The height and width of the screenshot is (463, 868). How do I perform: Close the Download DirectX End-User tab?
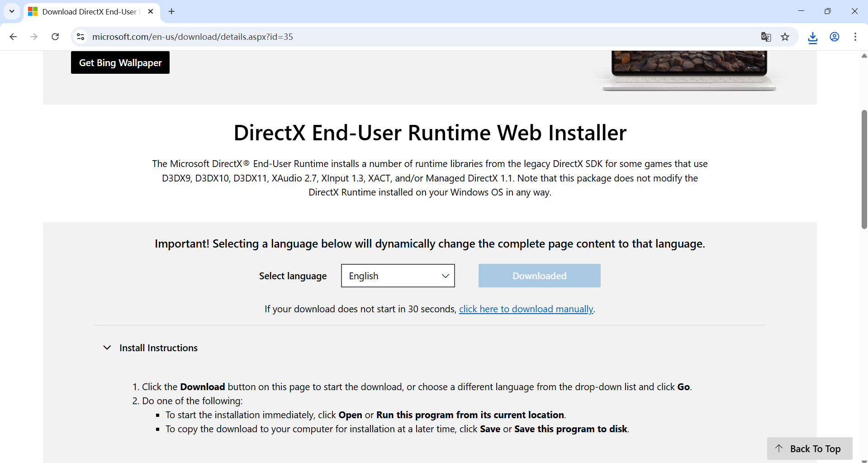click(x=151, y=11)
